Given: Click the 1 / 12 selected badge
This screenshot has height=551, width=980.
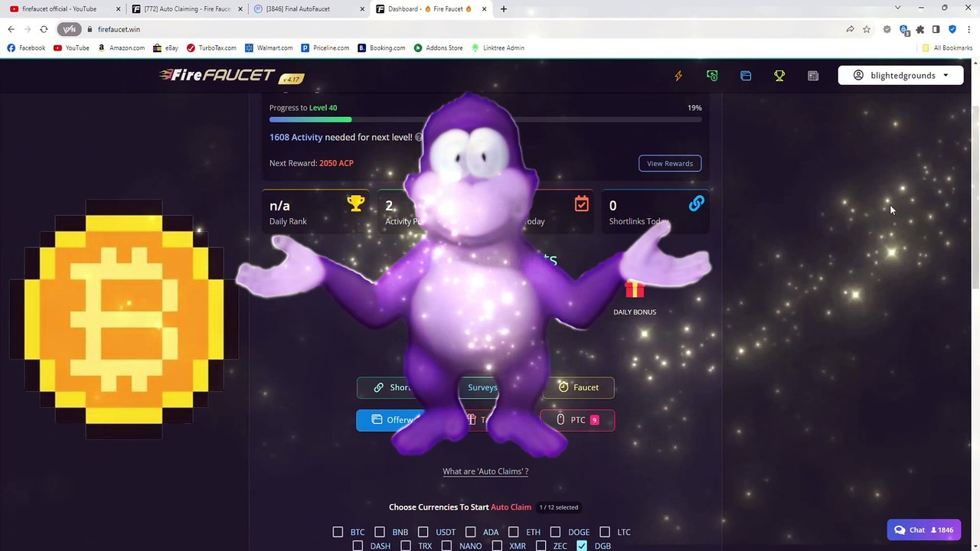Looking at the screenshot, I should point(559,507).
